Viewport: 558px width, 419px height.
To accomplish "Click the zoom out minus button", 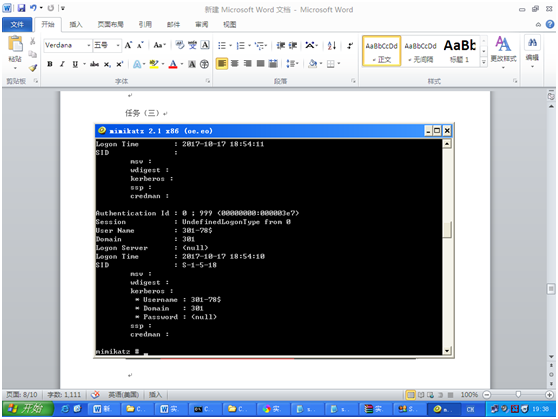I will point(486,394).
